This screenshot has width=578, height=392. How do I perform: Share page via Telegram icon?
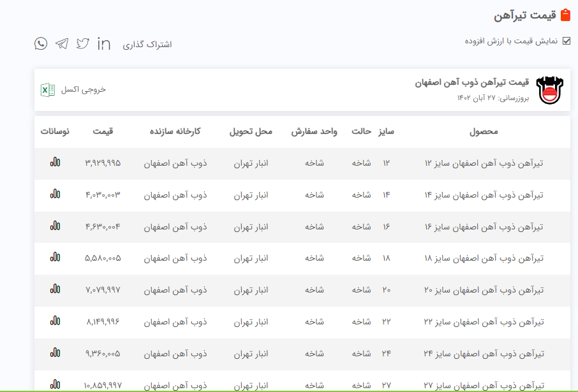click(62, 43)
